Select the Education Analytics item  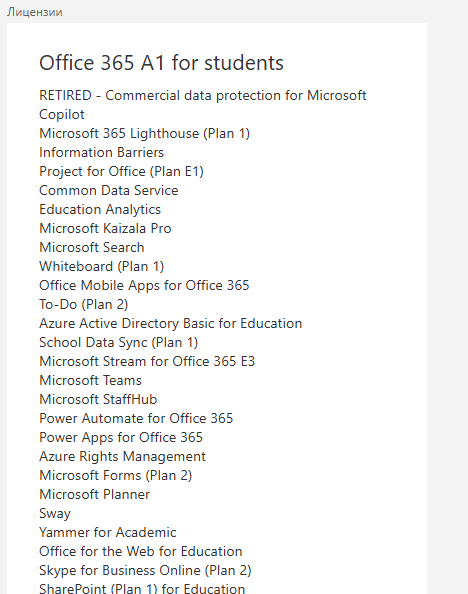pos(100,209)
